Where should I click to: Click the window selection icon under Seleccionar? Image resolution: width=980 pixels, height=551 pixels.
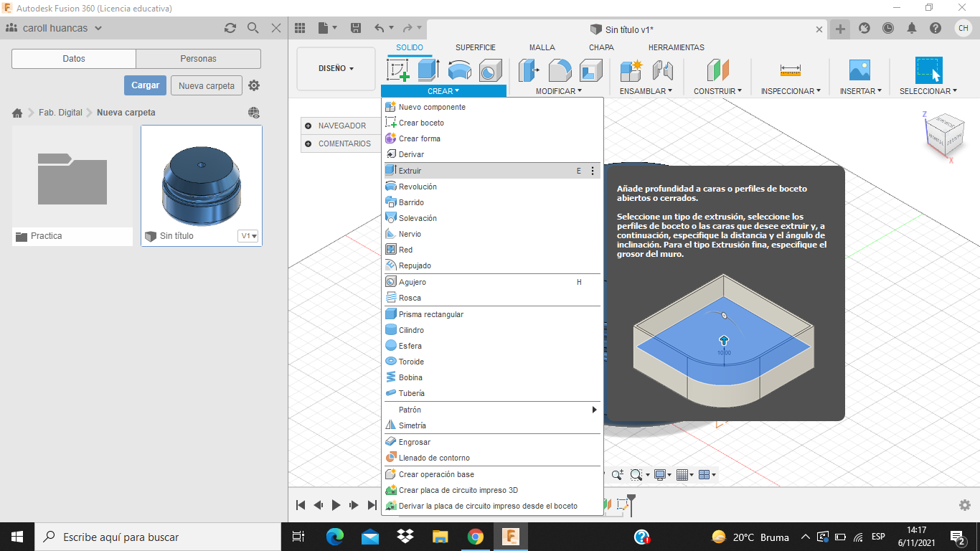[928, 70]
